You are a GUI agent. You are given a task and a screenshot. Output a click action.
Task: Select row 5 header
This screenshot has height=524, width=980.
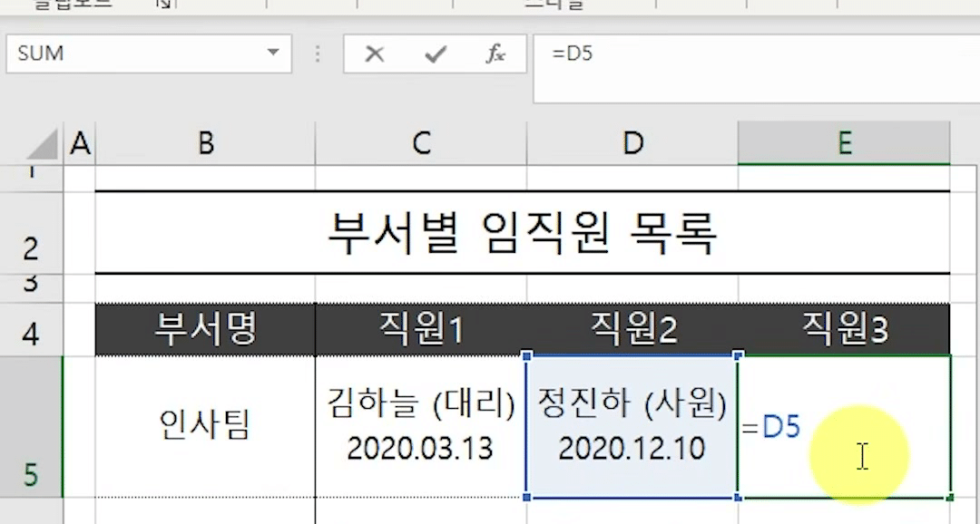click(31, 427)
